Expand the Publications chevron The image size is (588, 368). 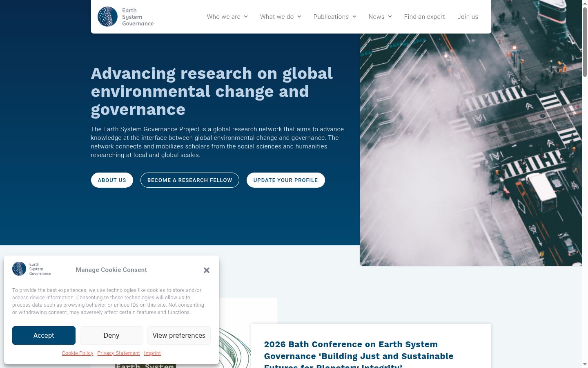354,17
